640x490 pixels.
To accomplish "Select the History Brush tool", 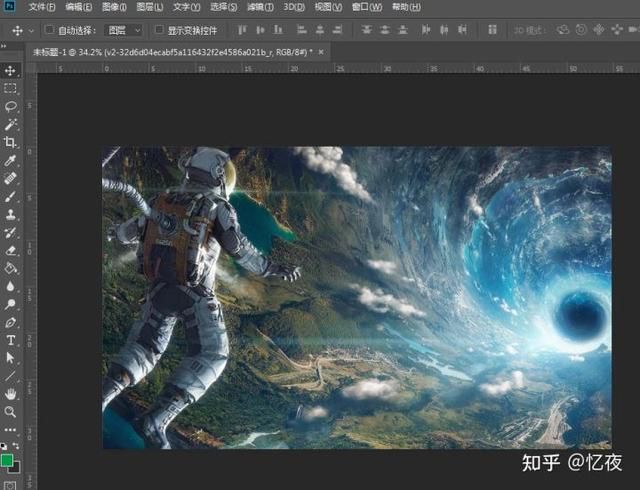I will pyautogui.click(x=10, y=232).
